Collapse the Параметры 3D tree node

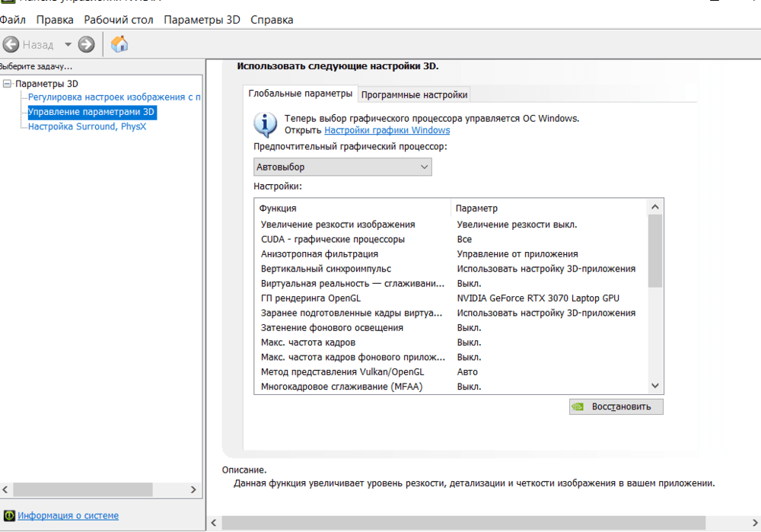(8, 84)
